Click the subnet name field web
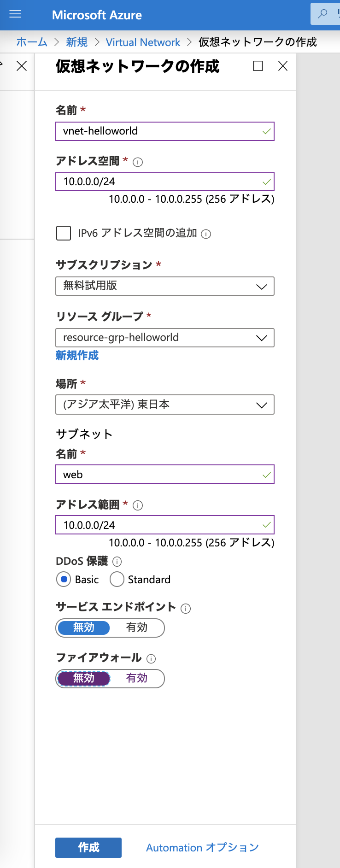 (x=165, y=475)
